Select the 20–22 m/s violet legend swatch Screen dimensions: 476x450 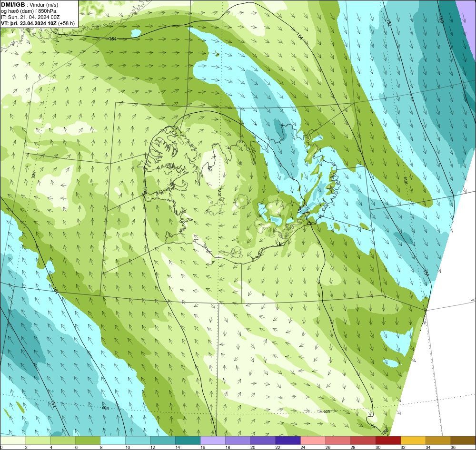pos(263,440)
